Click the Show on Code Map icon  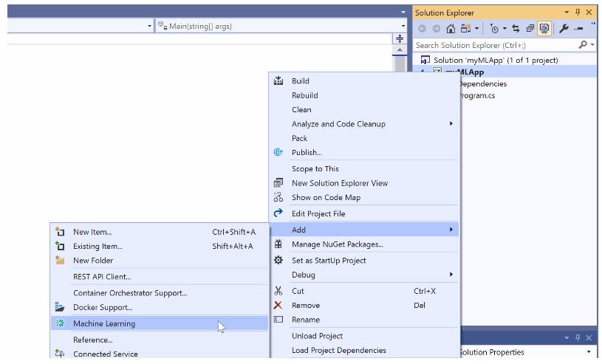(278, 197)
